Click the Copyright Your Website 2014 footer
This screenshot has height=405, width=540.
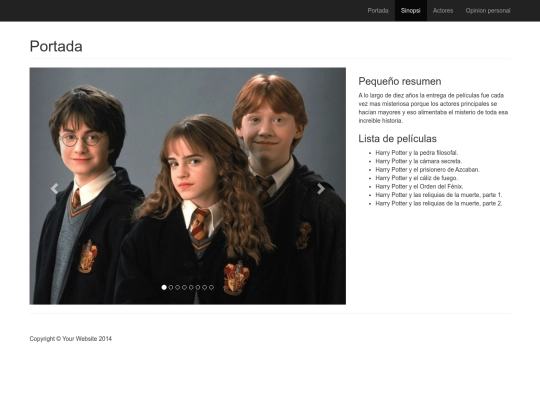[71, 339]
